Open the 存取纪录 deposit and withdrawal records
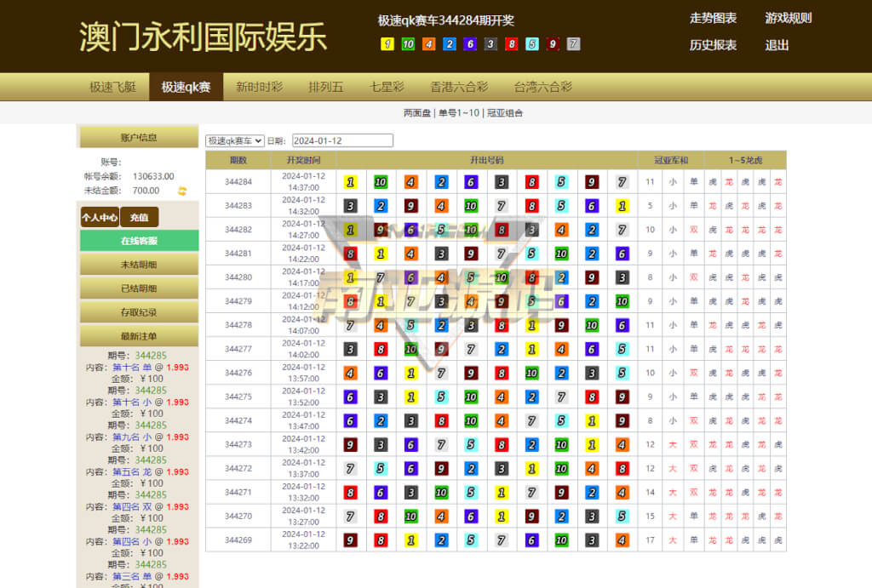This screenshot has width=872, height=588. click(x=139, y=312)
